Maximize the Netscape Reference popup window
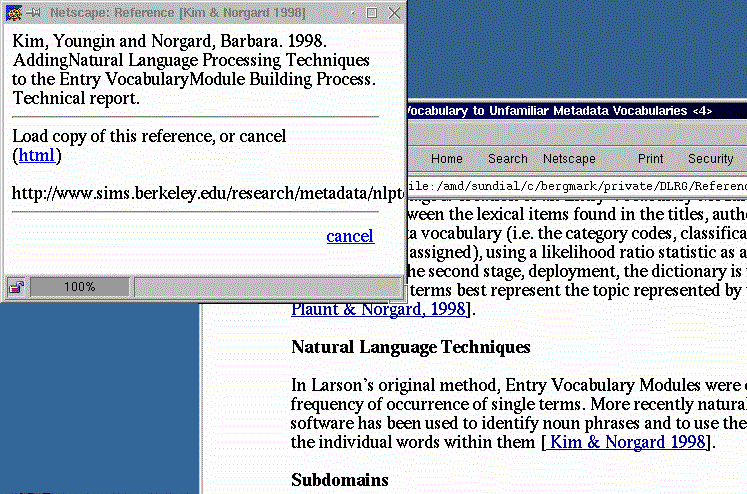The height and width of the screenshot is (494, 747). (x=373, y=13)
